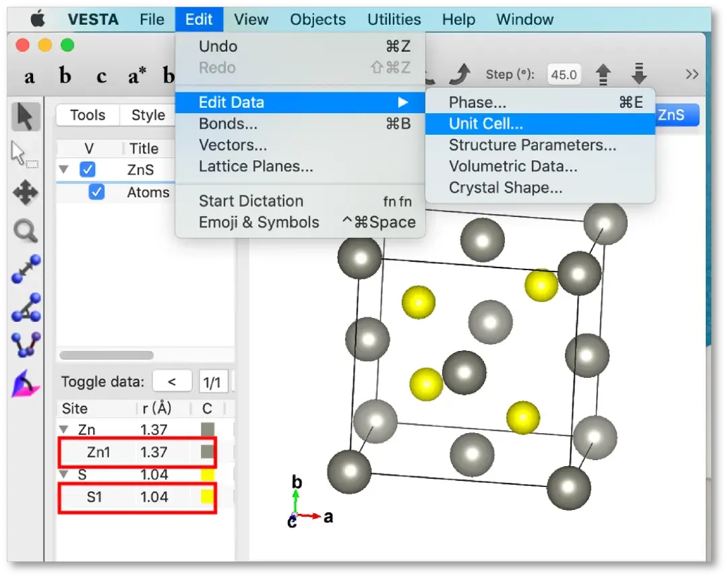The image size is (728, 578).
Task: Click the curved rotation arrow icon
Action: (x=460, y=74)
